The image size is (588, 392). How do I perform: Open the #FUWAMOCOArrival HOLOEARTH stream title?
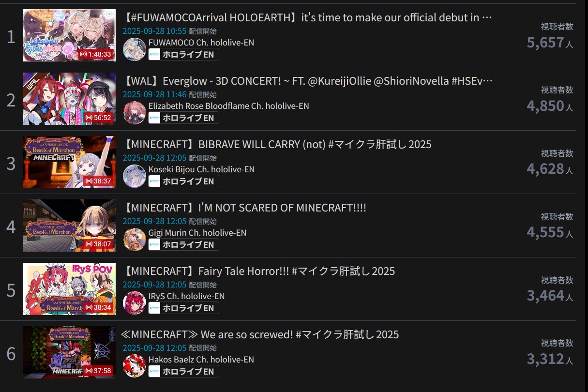pos(307,18)
